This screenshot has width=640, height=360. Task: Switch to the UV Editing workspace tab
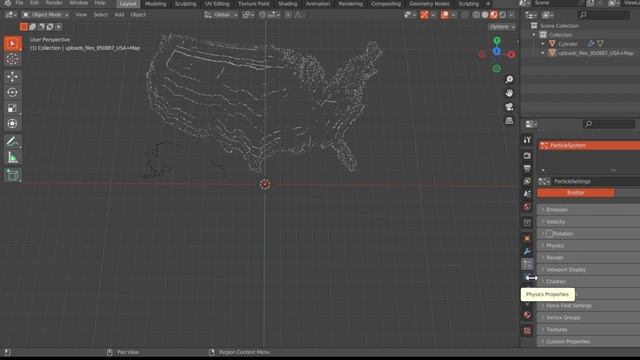click(217, 4)
